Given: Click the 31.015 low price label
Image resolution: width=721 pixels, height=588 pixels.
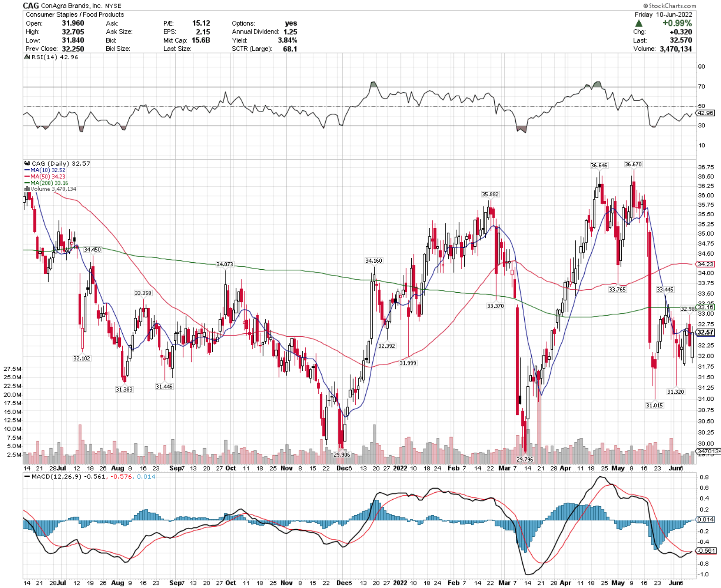Looking at the screenshot, I should 654,405.
